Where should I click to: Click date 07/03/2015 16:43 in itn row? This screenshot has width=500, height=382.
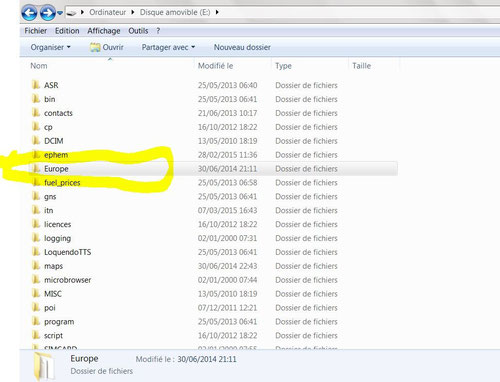pyautogui.click(x=227, y=210)
